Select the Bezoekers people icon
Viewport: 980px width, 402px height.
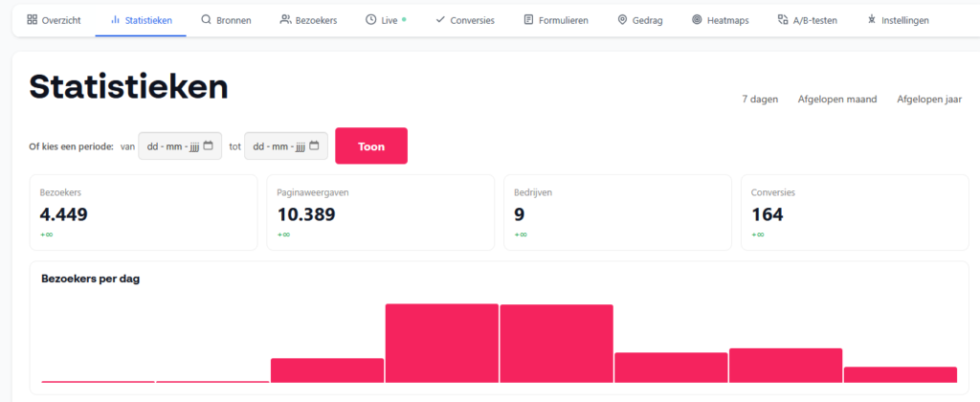[x=285, y=20]
